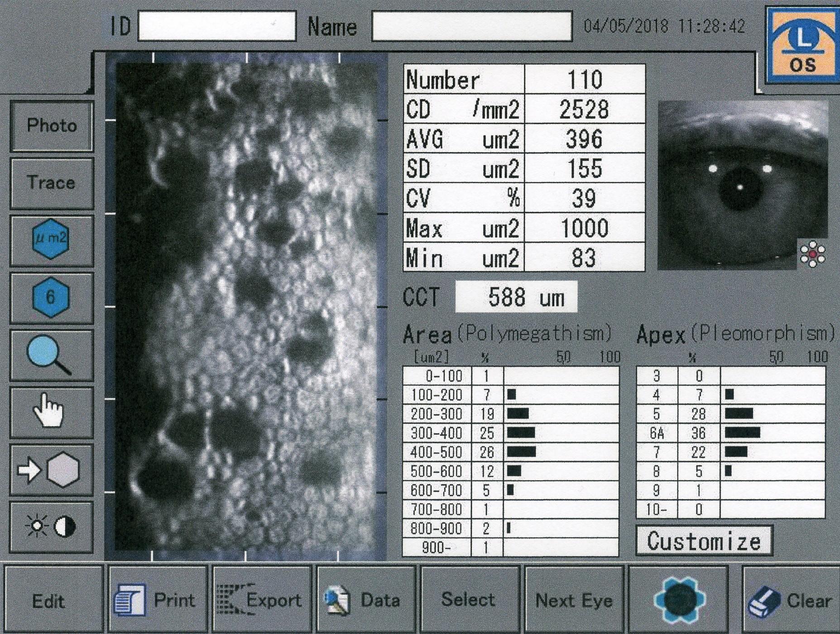Activate the magnifying glass zoom tool
This screenshot has width=840, height=634.
(51, 355)
